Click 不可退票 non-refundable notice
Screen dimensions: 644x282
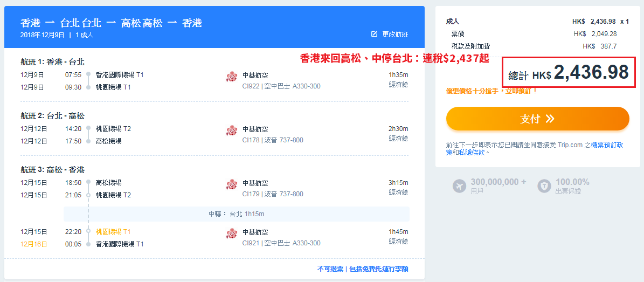click(x=330, y=269)
